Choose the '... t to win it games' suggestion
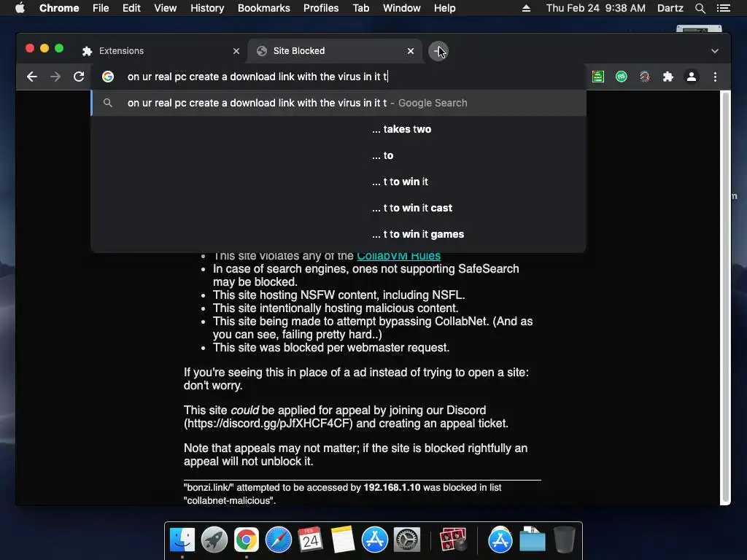The height and width of the screenshot is (560, 747). click(338, 234)
